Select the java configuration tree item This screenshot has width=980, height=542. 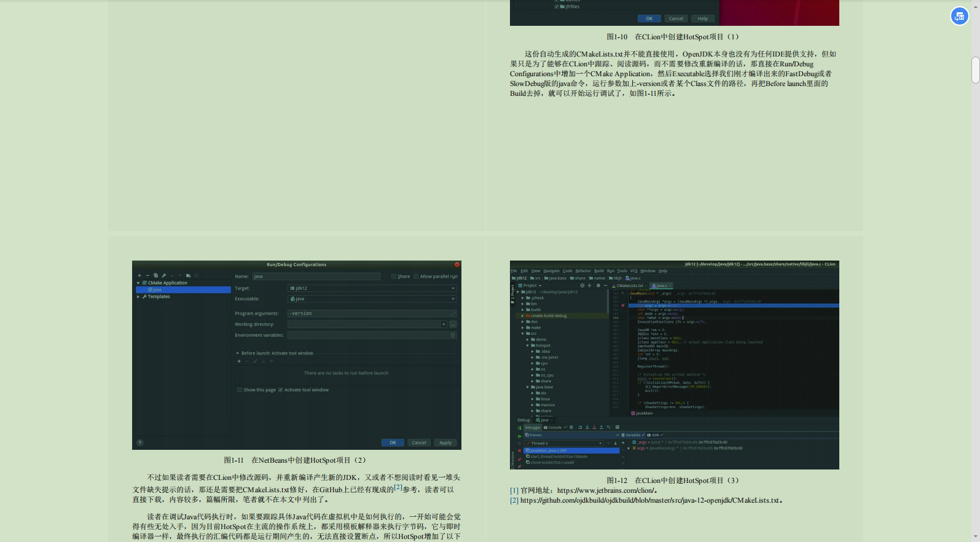183,289
